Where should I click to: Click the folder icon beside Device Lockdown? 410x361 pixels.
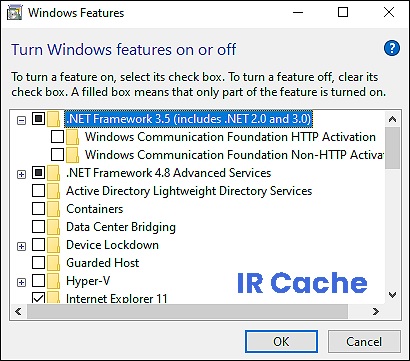pyautogui.click(x=53, y=245)
